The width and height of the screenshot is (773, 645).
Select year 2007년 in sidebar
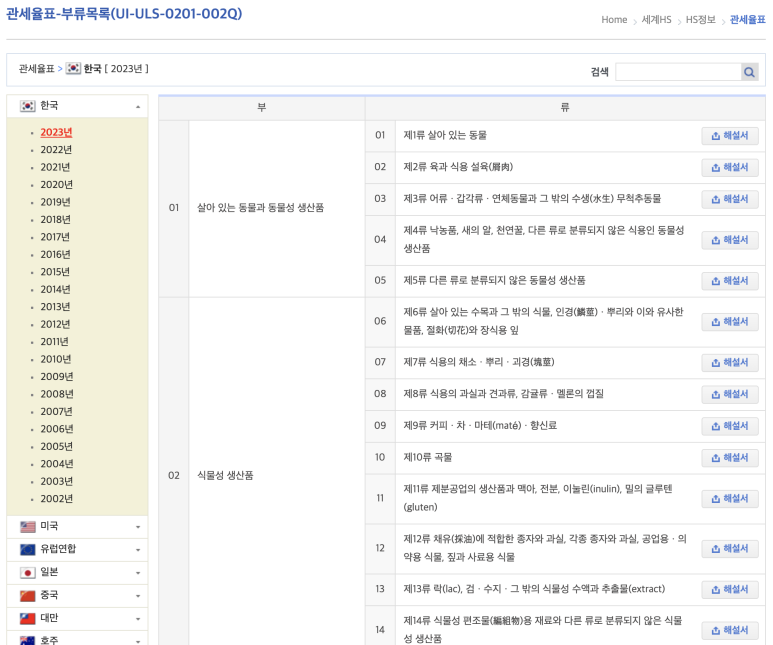pos(57,412)
